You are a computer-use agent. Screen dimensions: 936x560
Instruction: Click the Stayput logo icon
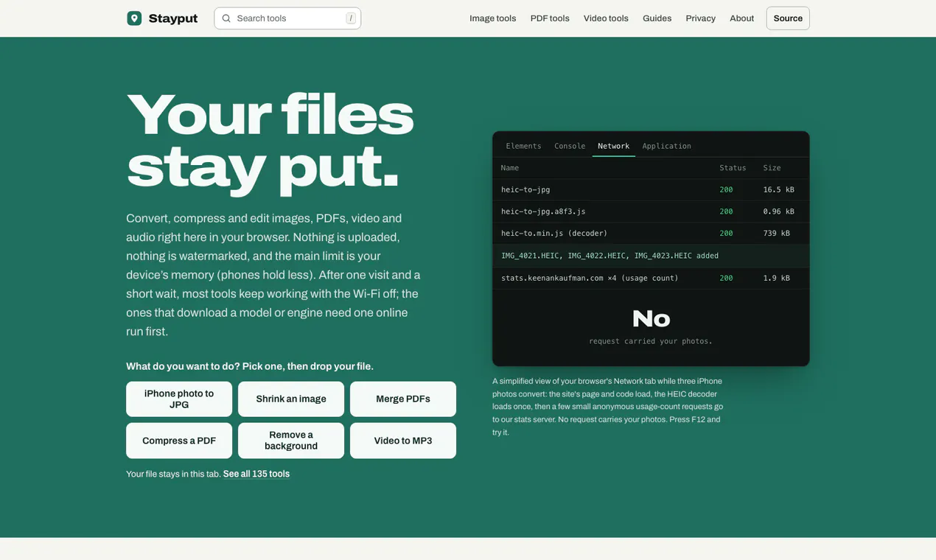(134, 18)
